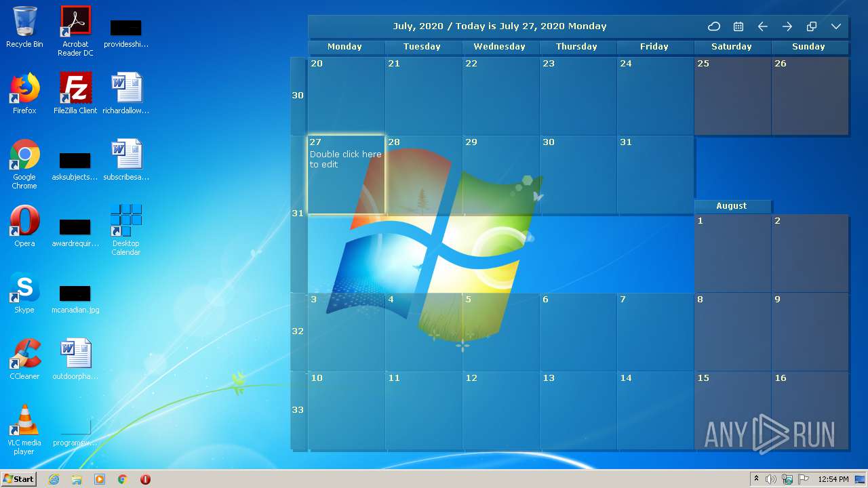Show hidden system tray icons

point(757,479)
